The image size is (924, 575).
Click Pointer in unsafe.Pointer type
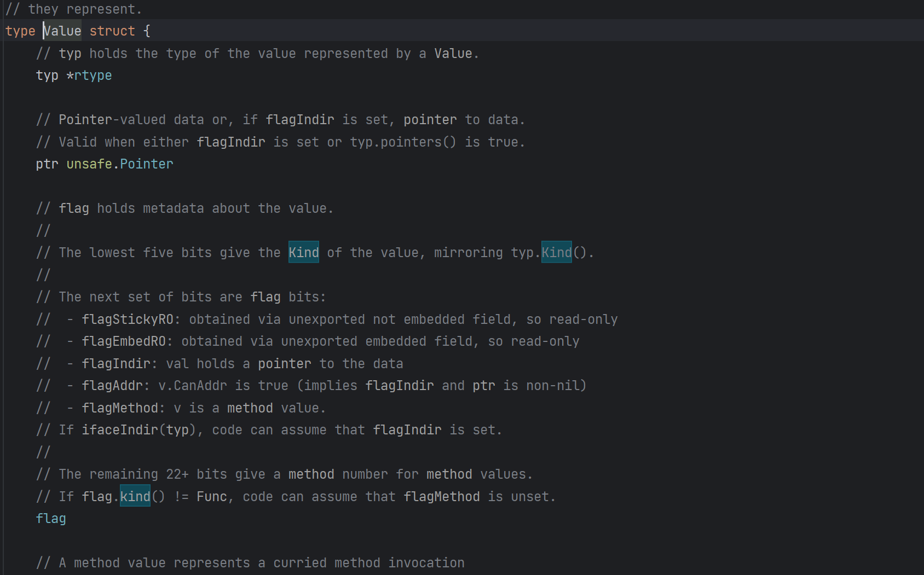pos(146,164)
